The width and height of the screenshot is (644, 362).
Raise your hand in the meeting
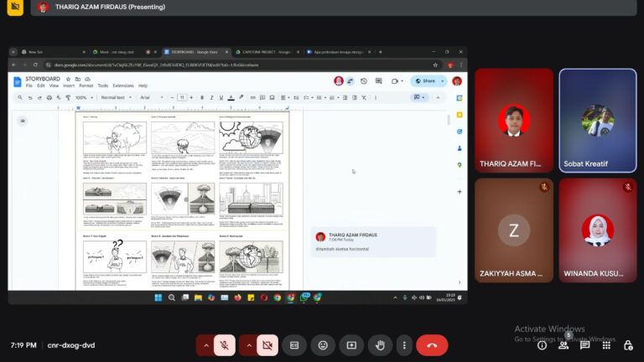point(380,345)
